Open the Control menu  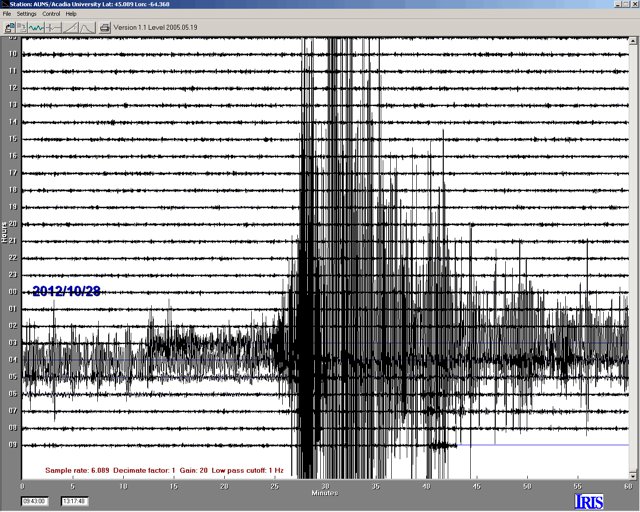point(51,14)
